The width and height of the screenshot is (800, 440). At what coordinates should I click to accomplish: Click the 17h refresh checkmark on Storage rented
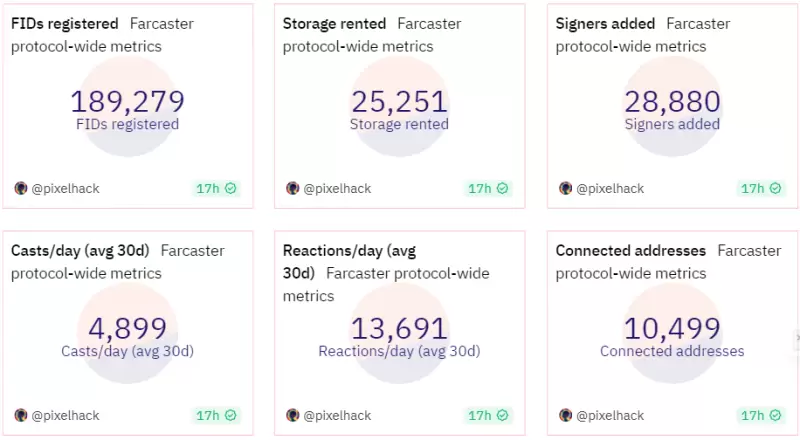503,188
